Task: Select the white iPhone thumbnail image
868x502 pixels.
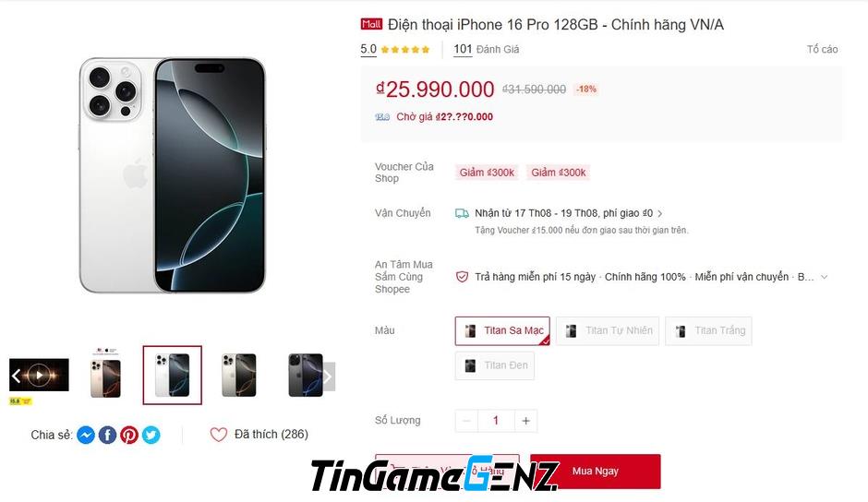Action: [172, 376]
